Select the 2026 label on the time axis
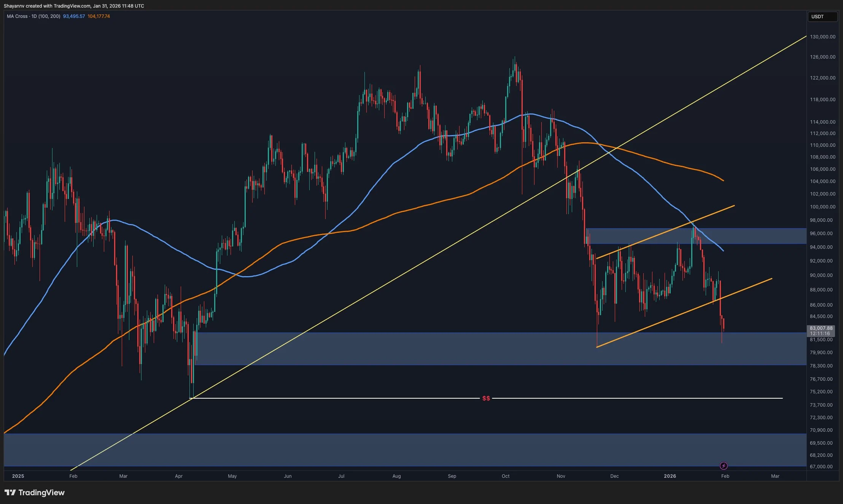This screenshot has width=843, height=504. 671,476
